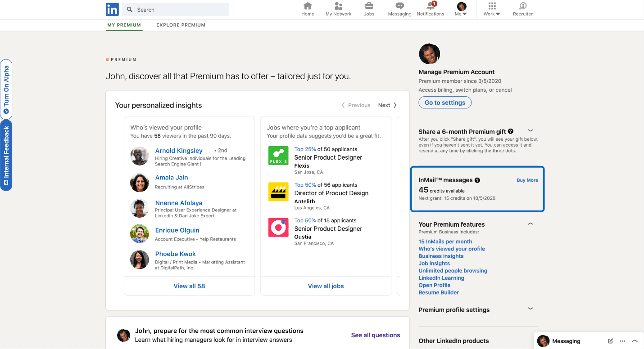Open the compose icon in the Messaging panel
The width and height of the screenshot is (644, 349).
coord(610,341)
